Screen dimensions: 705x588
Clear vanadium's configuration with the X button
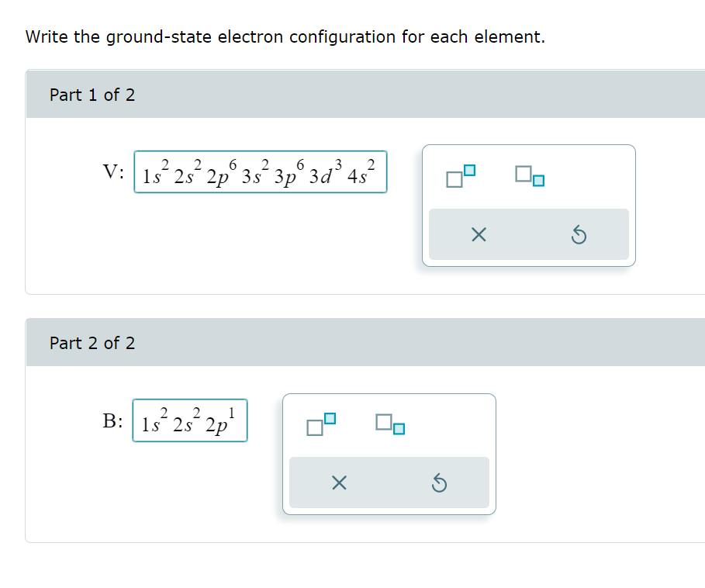coord(478,234)
